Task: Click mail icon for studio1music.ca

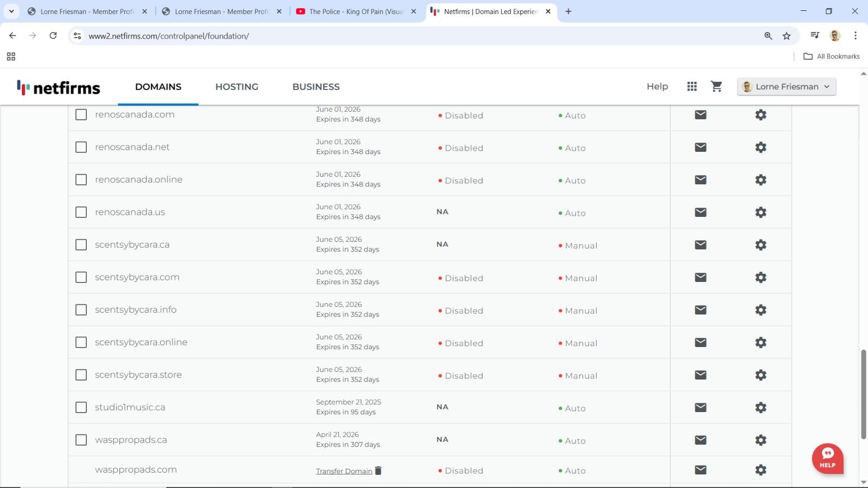Action: (x=700, y=408)
